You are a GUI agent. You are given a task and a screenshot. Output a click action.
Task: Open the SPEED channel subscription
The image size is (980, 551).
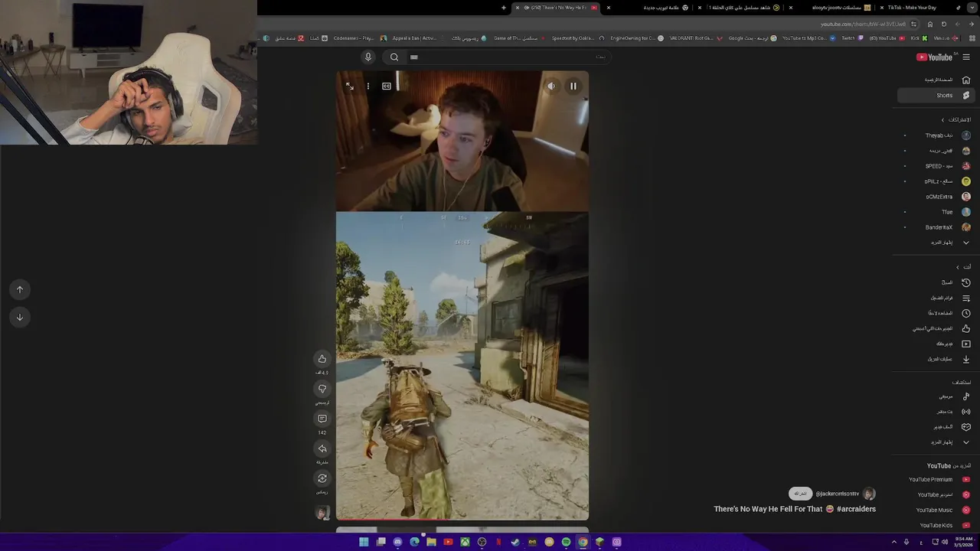[936, 166]
